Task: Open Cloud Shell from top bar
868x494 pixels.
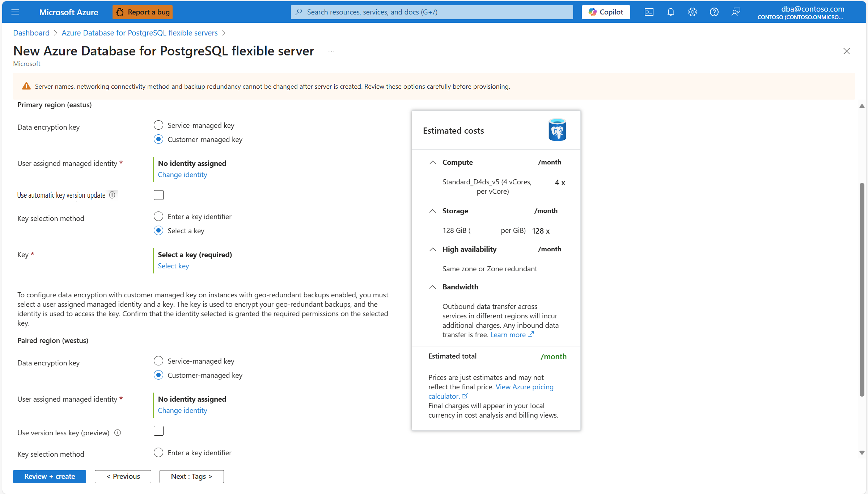Action: [x=649, y=12]
